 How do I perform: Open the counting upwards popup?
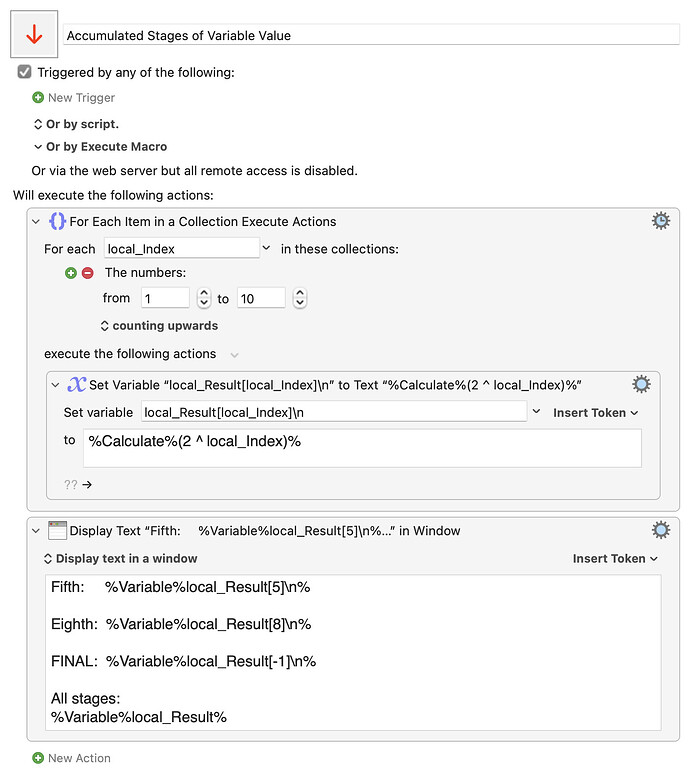pos(159,326)
